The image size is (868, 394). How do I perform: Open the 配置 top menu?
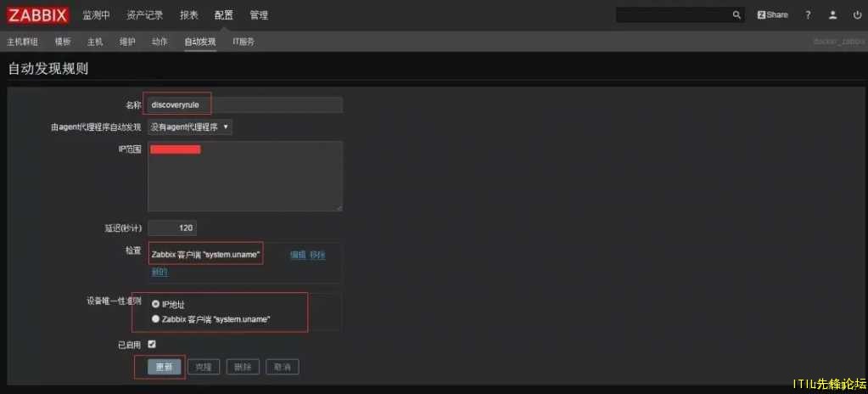pos(224,15)
